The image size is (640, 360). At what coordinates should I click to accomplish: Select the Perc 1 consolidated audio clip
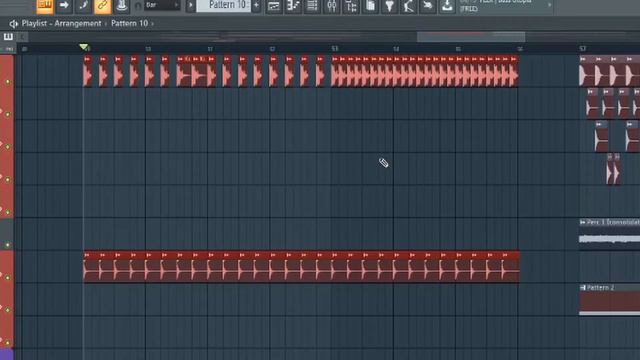(609, 234)
